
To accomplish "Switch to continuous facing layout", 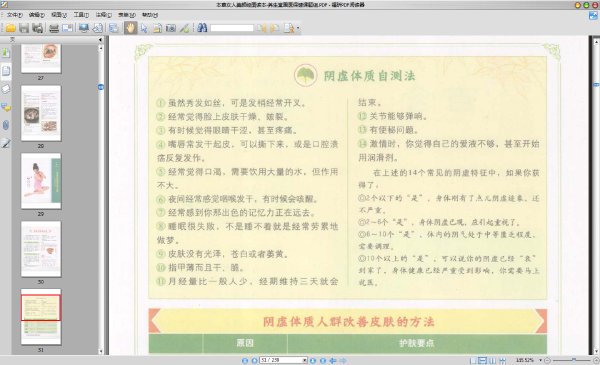I will 502,360.
